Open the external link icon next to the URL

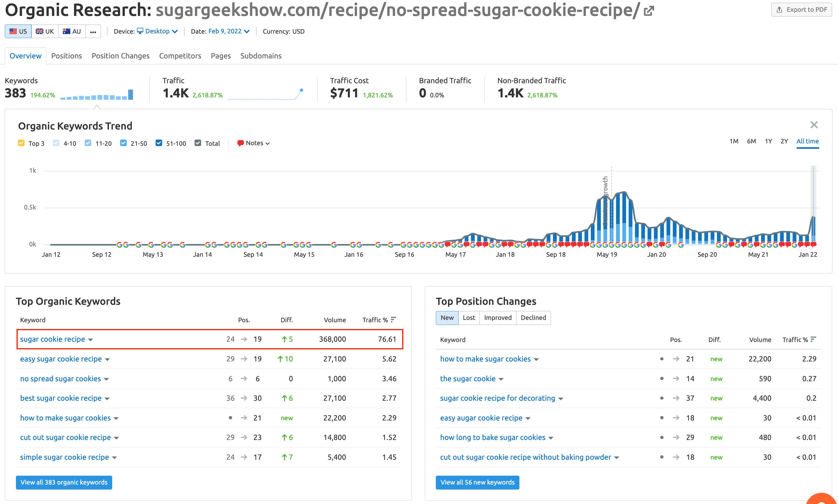click(x=649, y=11)
